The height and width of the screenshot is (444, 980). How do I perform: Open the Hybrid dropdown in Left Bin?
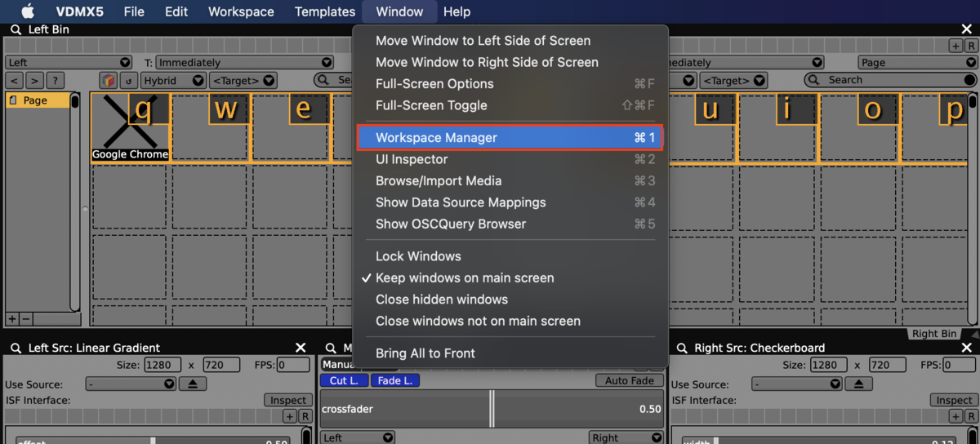tap(173, 81)
